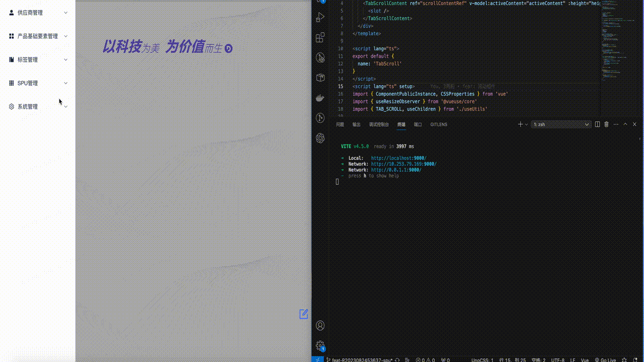Screen dimensions: 644x362
Task: Click LF line ending in status bar
Action: (573, 360)
